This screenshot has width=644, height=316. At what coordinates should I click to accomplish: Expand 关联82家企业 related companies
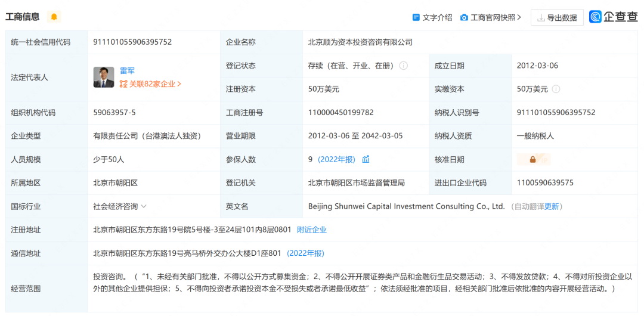click(x=151, y=84)
